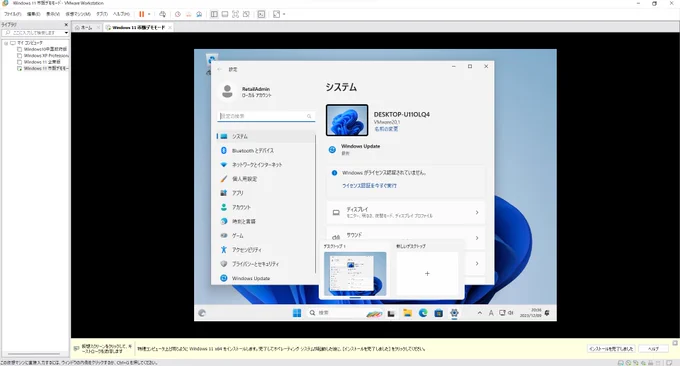
Task: Open 時刻と言語 in Settings sidebar
Action: coord(266,221)
